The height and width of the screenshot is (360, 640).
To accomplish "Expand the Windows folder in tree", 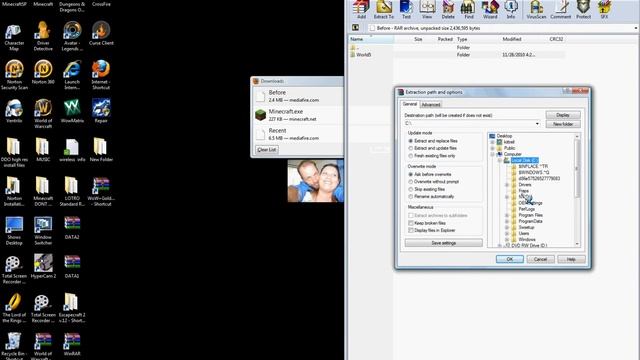I will 507,240.
